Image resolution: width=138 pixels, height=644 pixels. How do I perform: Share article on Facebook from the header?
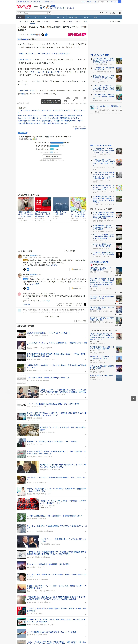(x=46, y=35)
